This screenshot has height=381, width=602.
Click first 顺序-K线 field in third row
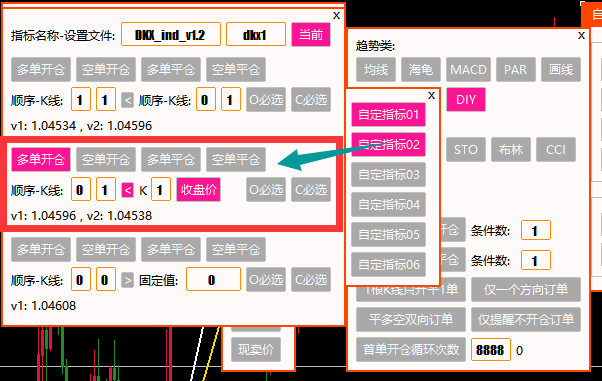(81, 280)
